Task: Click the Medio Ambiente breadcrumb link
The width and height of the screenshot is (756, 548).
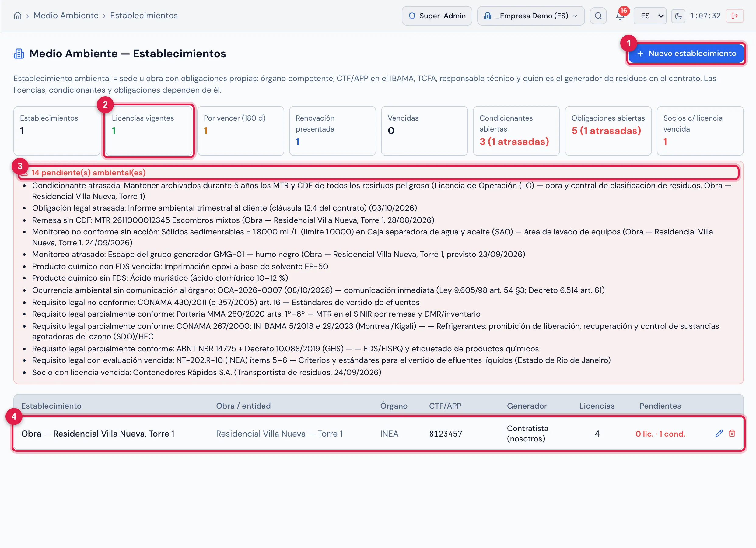Action: (66, 15)
